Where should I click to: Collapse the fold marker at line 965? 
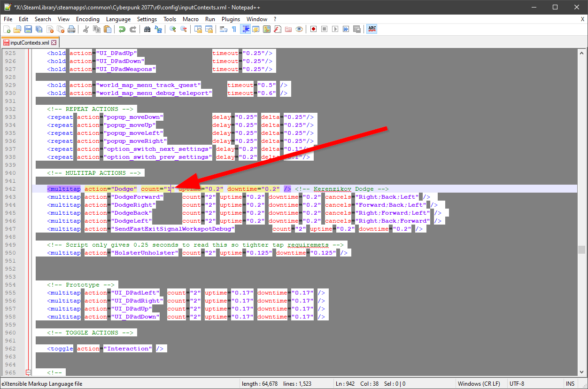pyautogui.click(x=28, y=373)
